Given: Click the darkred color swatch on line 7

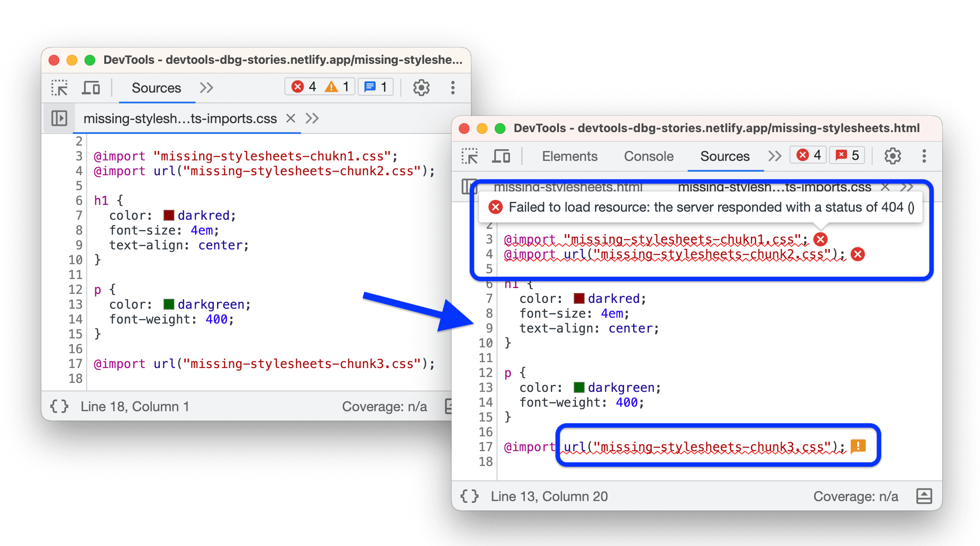Looking at the screenshot, I should (x=166, y=216).
